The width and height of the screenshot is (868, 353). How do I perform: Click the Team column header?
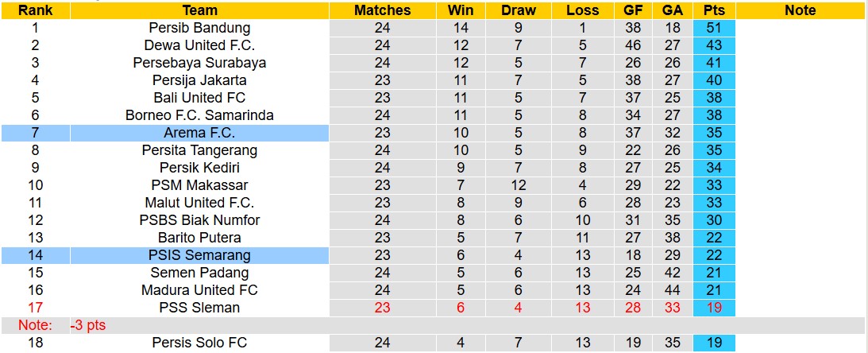pyautogui.click(x=199, y=10)
